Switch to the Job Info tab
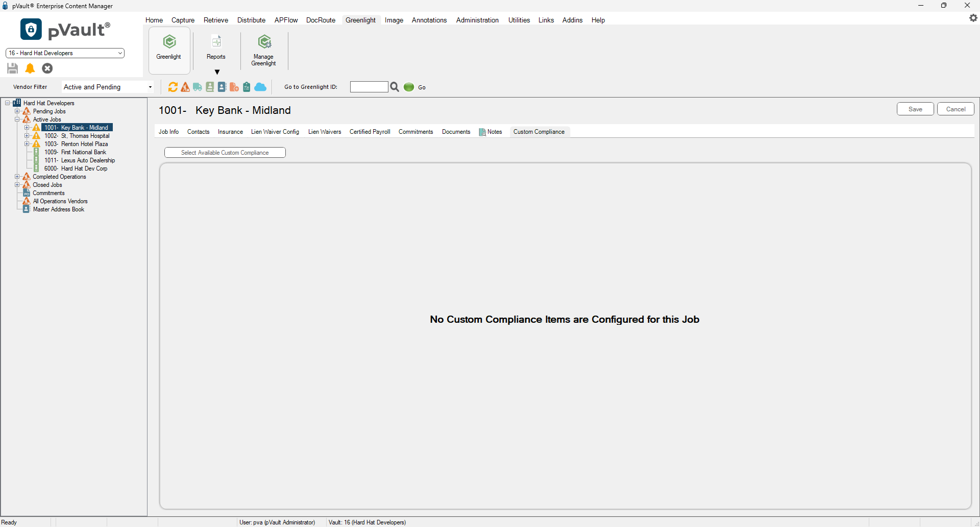Viewport: 980px width, 527px height. pyautogui.click(x=168, y=132)
